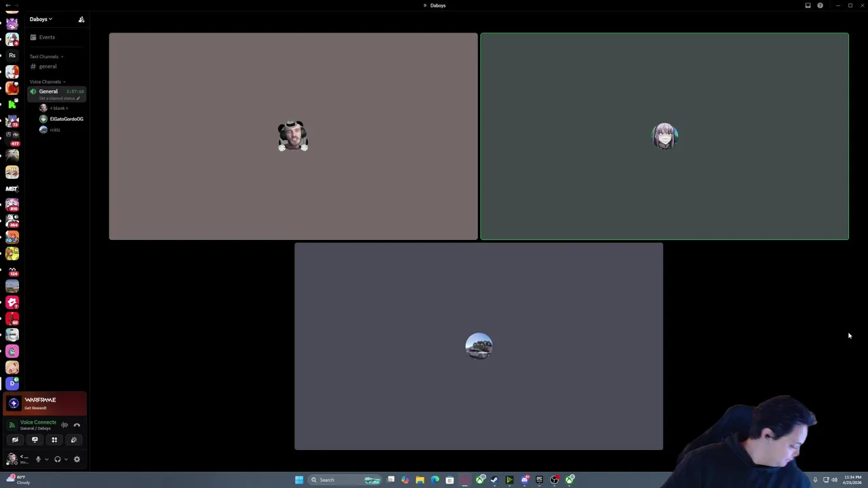
Task: Edit the 'Set a channel status' pencil
Action: point(78,98)
